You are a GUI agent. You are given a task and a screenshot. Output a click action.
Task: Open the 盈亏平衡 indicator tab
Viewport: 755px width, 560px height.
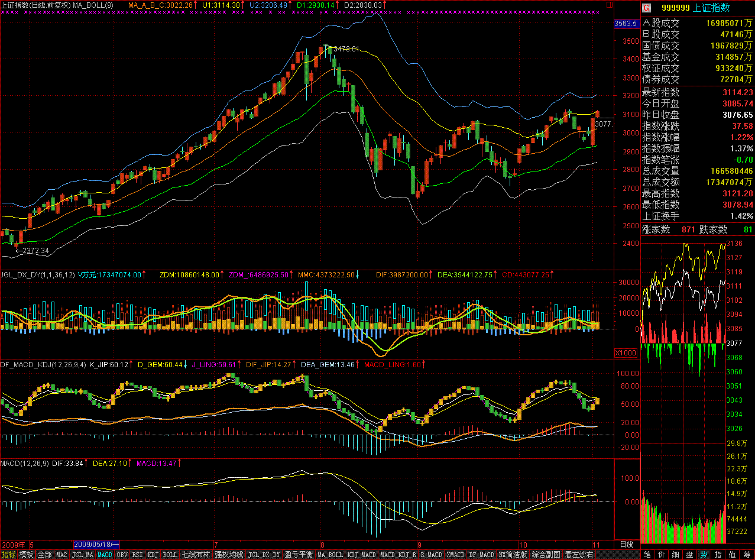click(x=298, y=555)
